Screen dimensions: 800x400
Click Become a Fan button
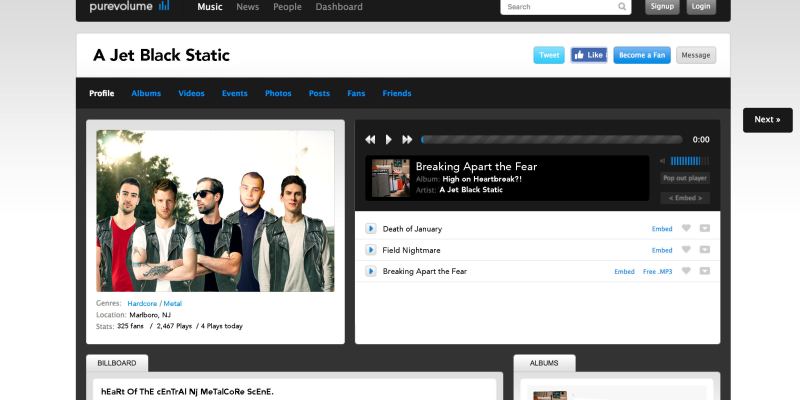pyautogui.click(x=641, y=55)
